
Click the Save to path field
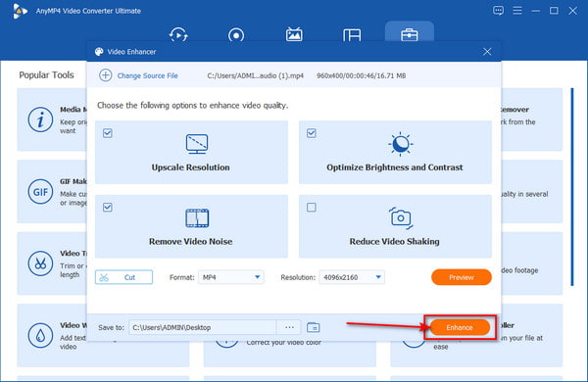coord(203,327)
